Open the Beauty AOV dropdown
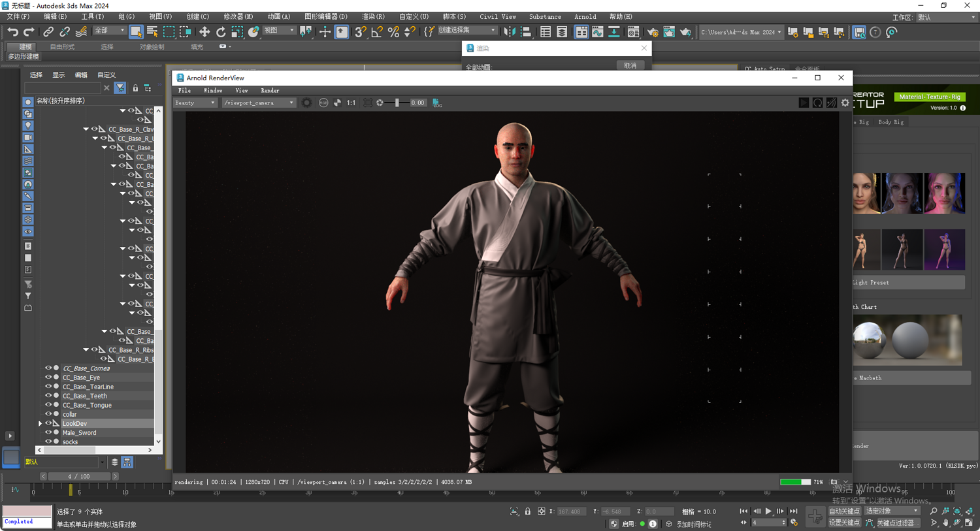Image resolution: width=980 pixels, height=531 pixels. tap(195, 103)
